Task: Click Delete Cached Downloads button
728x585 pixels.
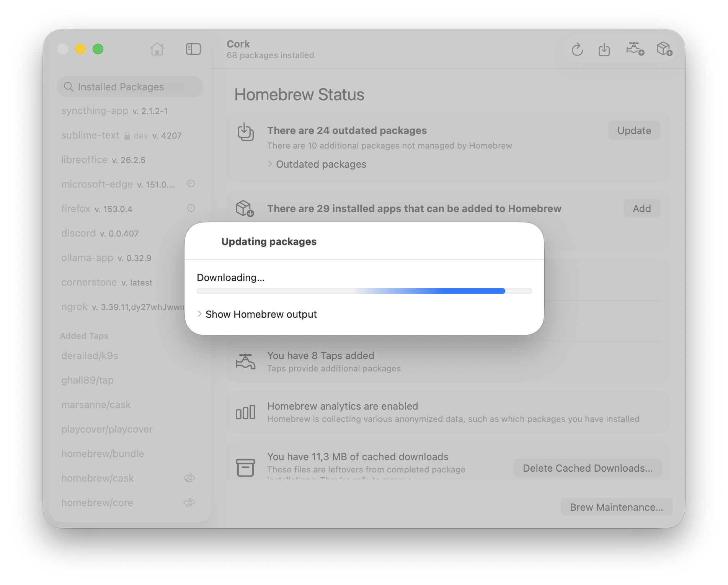Action: [588, 468]
